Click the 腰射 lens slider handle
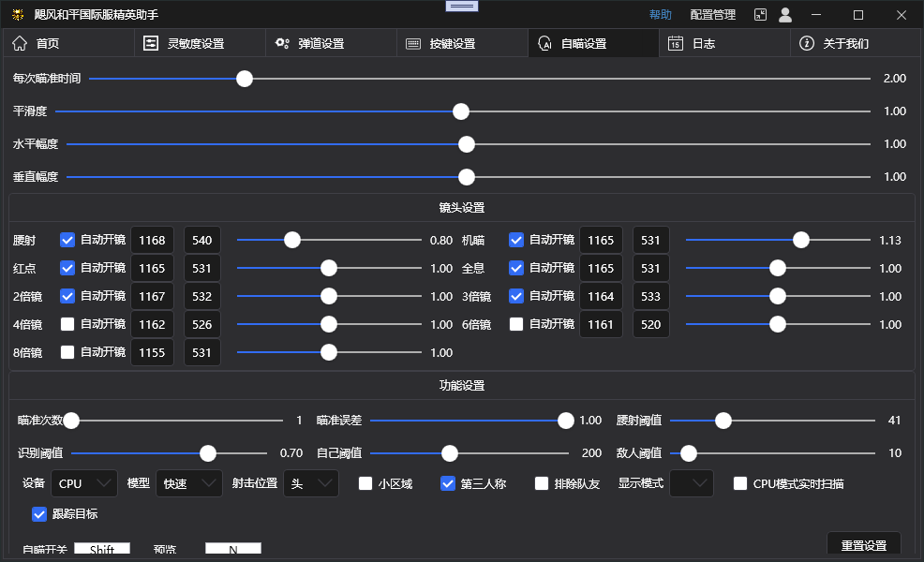 [292, 240]
